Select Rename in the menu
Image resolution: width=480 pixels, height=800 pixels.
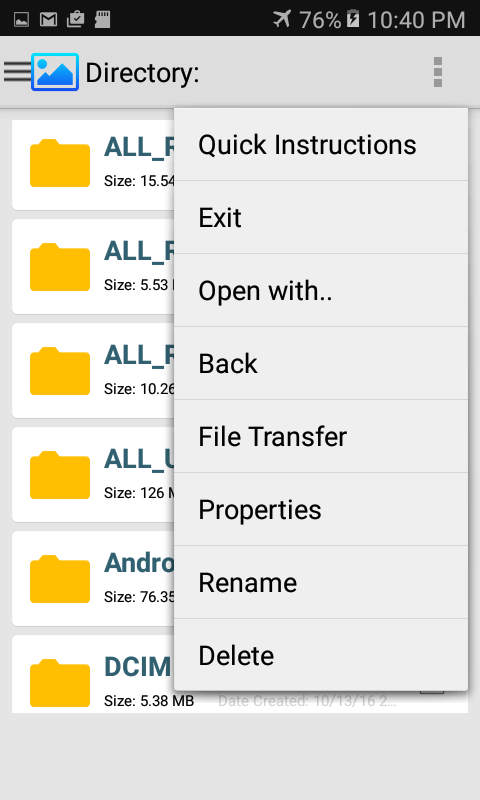click(321, 582)
